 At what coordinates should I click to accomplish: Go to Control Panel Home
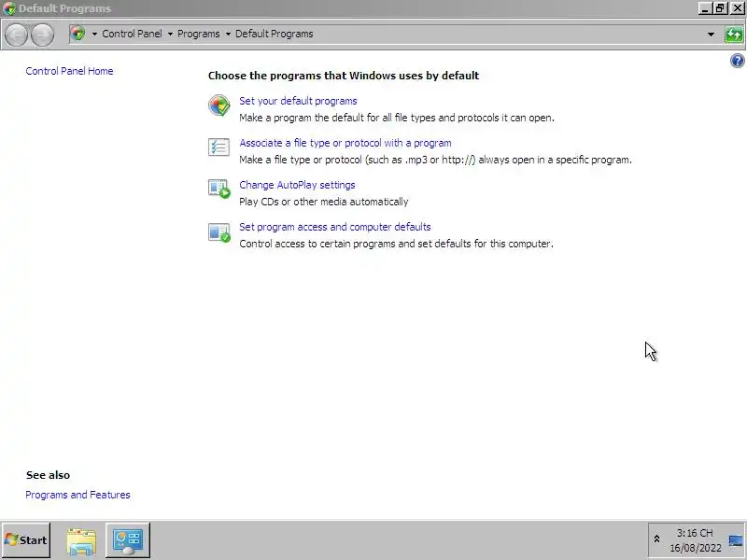pos(69,71)
